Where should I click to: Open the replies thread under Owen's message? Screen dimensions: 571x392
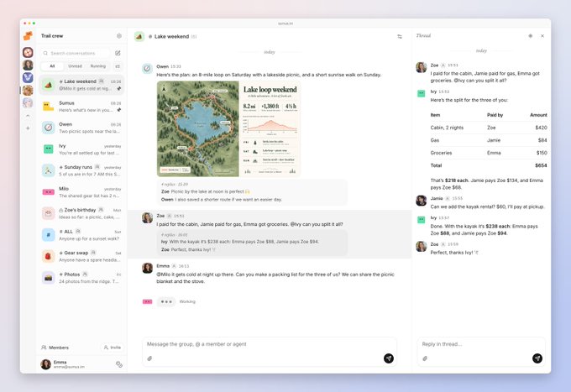pyautogui.click(x=252, y=192)
